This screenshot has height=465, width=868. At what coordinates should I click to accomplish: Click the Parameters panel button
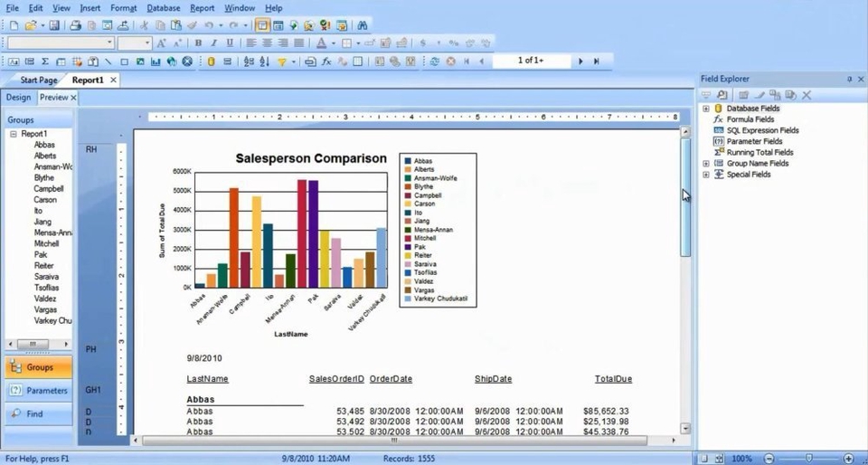(x=39, y=390)
